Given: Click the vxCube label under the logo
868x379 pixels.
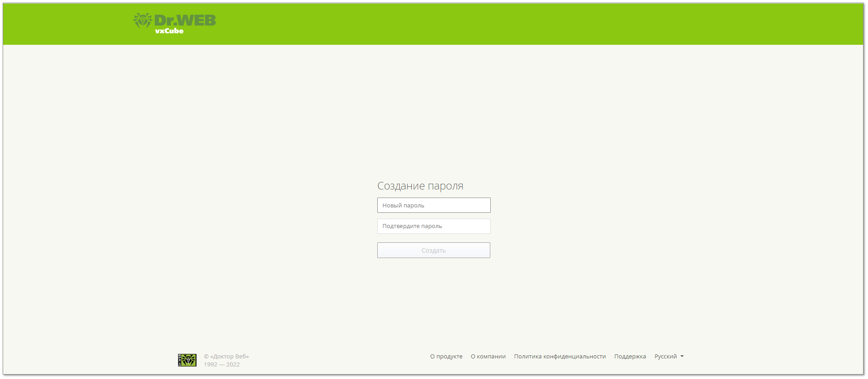Looking at the screenshot, I should 169,31.
